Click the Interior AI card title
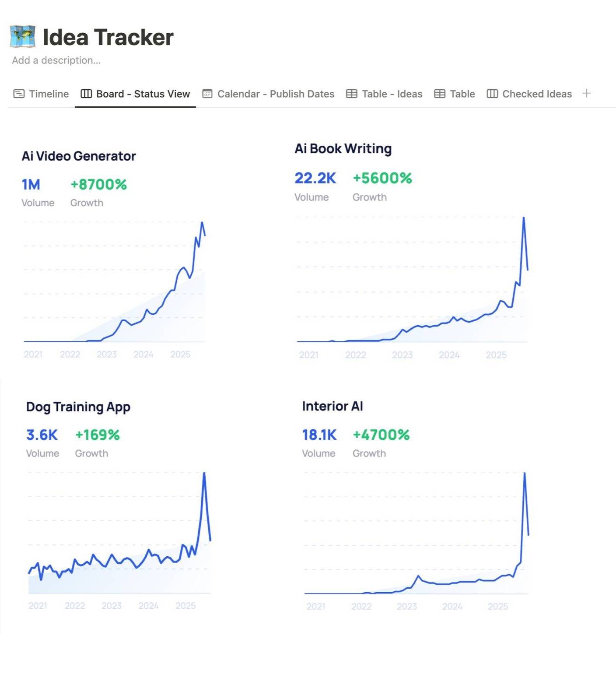 pyautogui.click(x=332, y=406)
